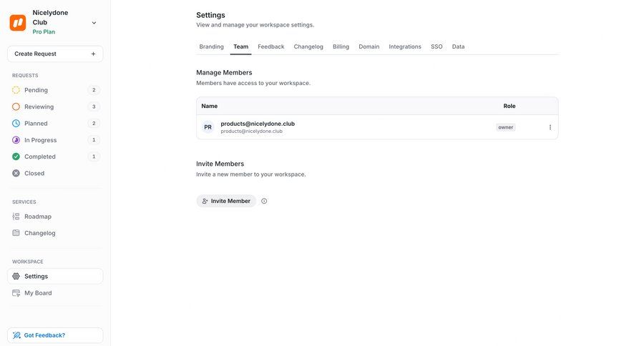Open Pending requests in the sidebar
644x346 pixels.
[36, 90]
